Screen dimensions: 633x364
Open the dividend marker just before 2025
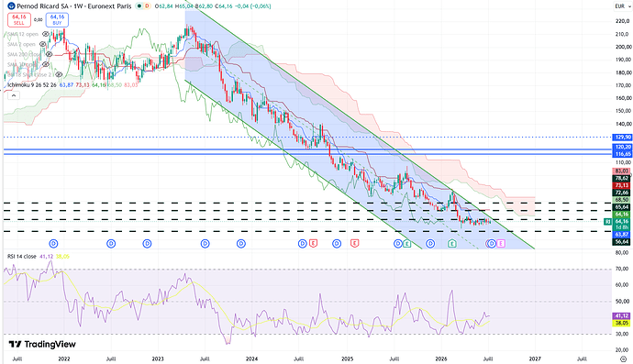click(x=337, y=243)
